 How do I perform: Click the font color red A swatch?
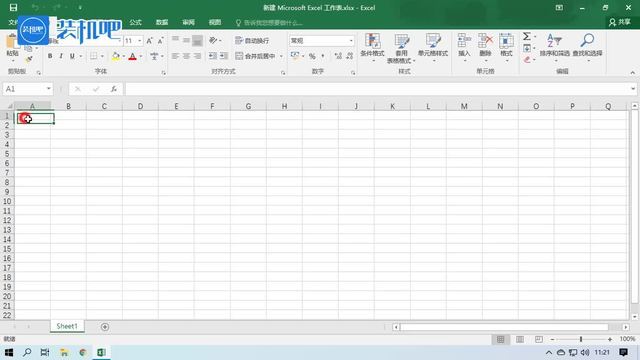(x=132, y=56)
